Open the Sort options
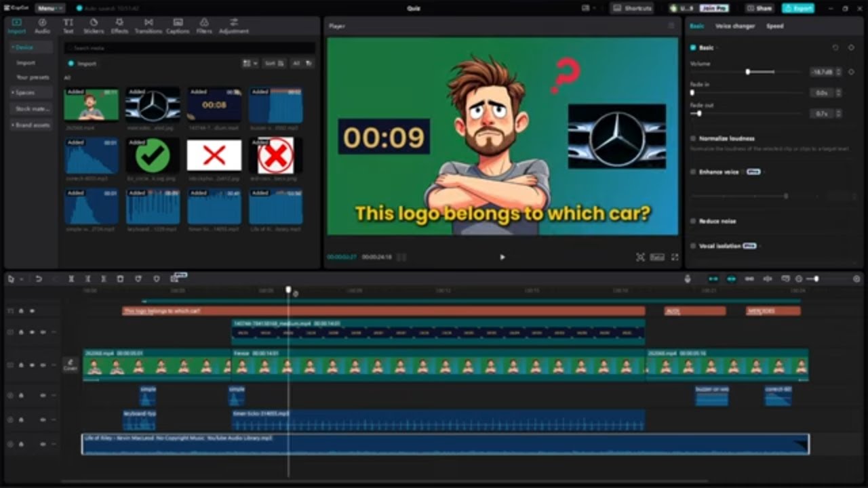Screen dimensions: 868x488 pos(273,63)
